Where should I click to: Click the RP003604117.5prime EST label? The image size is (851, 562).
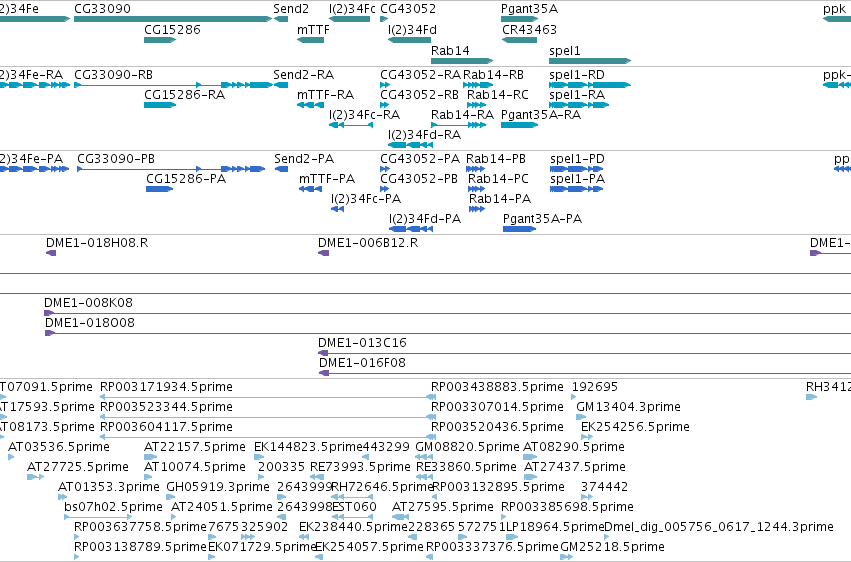click(166, 427)
